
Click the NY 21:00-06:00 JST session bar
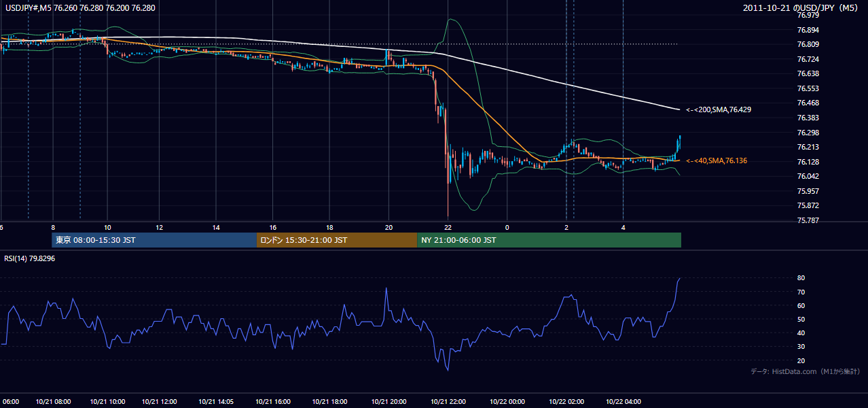(x=549, y=240)
